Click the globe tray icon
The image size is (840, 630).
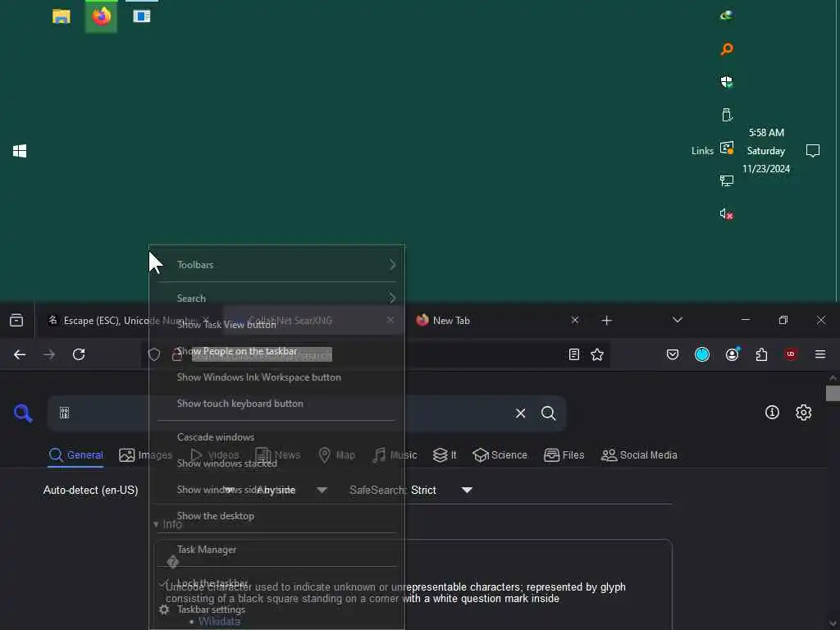click(727, 16)
